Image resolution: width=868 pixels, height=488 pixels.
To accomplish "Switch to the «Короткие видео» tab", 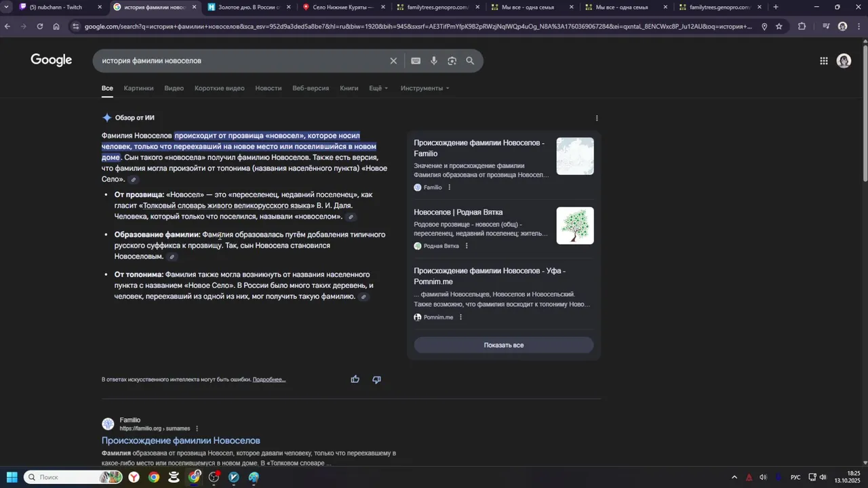I will 219,88.
